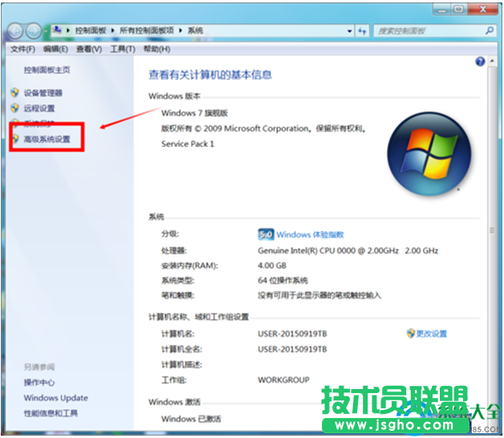Click the 64 位操作系统 system type value
This screenshot has width=504, height=438.
click(282, 281)
